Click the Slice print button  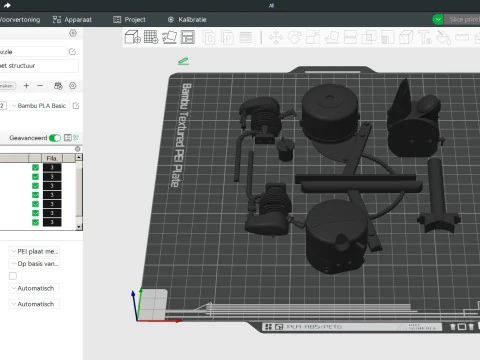(462, 20)
